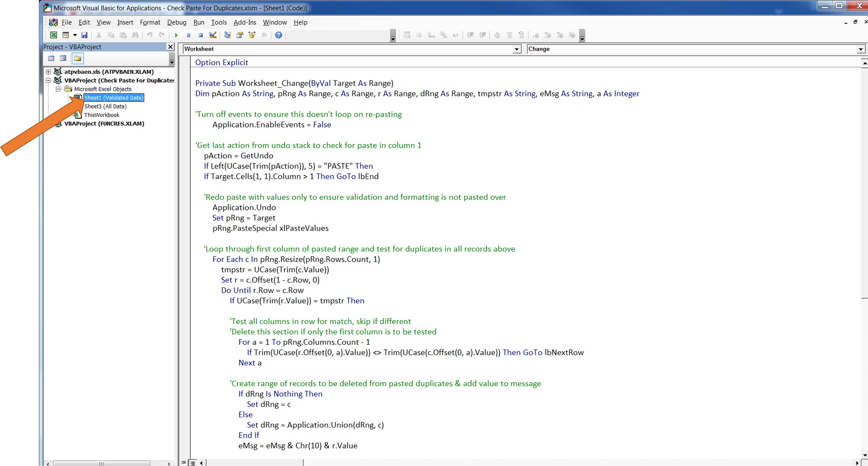Click View Code icon in Project pane
868x466 pixels.
(x=51, y=58)
